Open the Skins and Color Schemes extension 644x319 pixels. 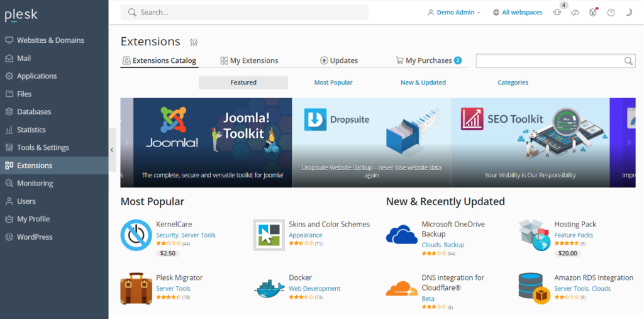coord(329,224)
